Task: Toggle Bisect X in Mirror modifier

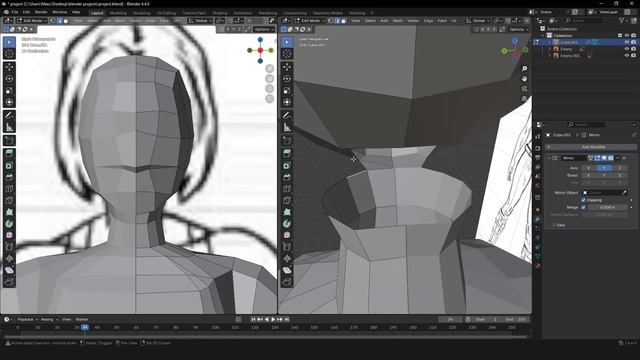Action: [x=589, y=175]
